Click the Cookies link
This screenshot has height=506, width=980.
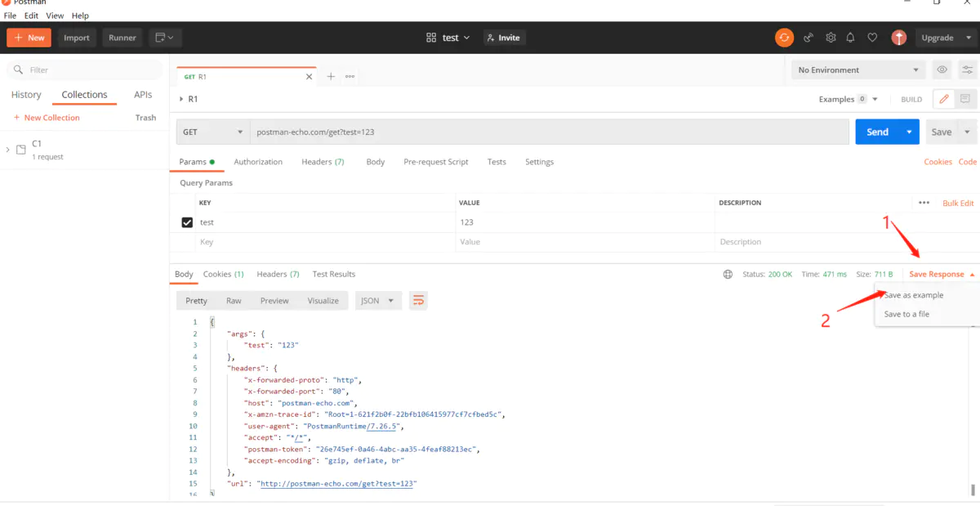pos(938,162)
